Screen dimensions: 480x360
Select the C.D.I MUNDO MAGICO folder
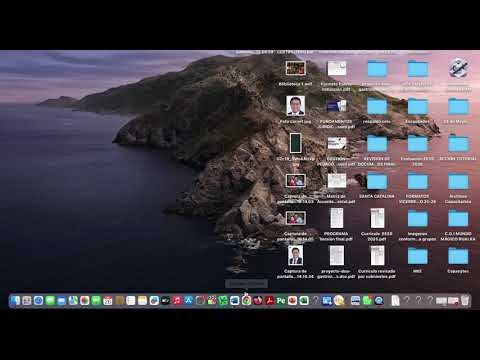pos(458,219)
